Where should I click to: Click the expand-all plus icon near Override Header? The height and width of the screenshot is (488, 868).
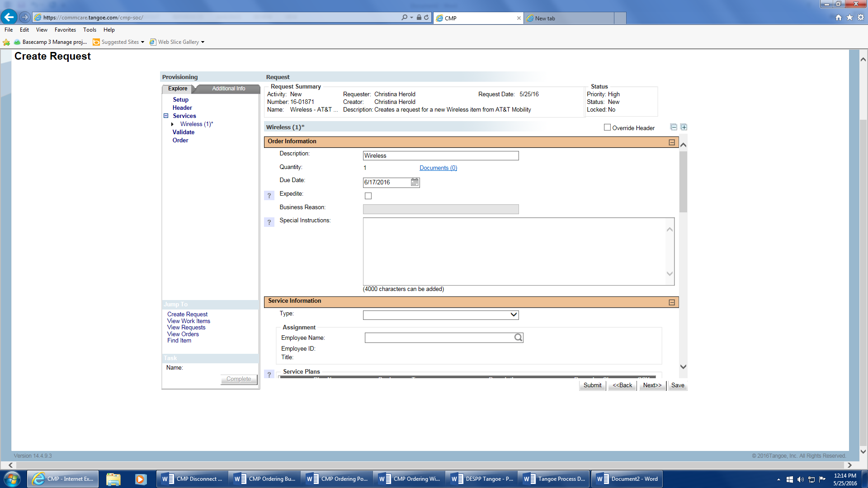pyautogui.click(x=684, y=127)
